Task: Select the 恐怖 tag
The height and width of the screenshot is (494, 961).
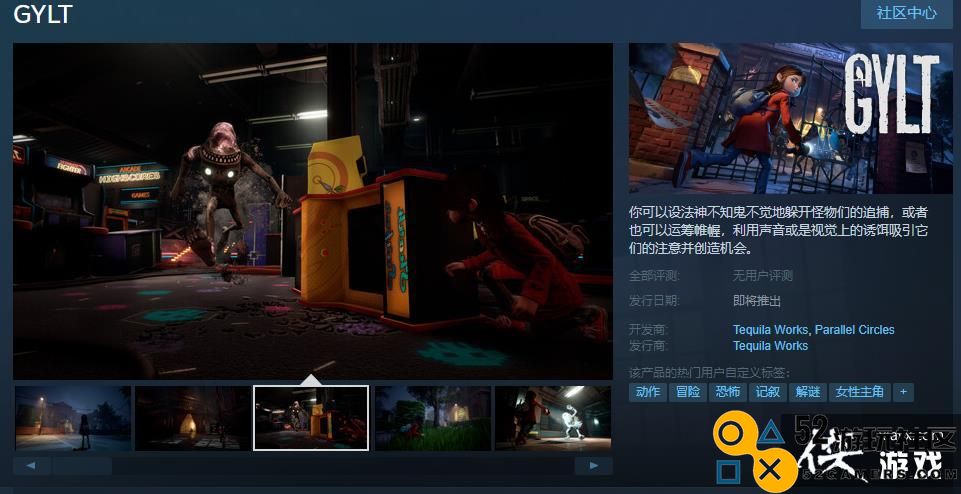Action: point(727,392)
